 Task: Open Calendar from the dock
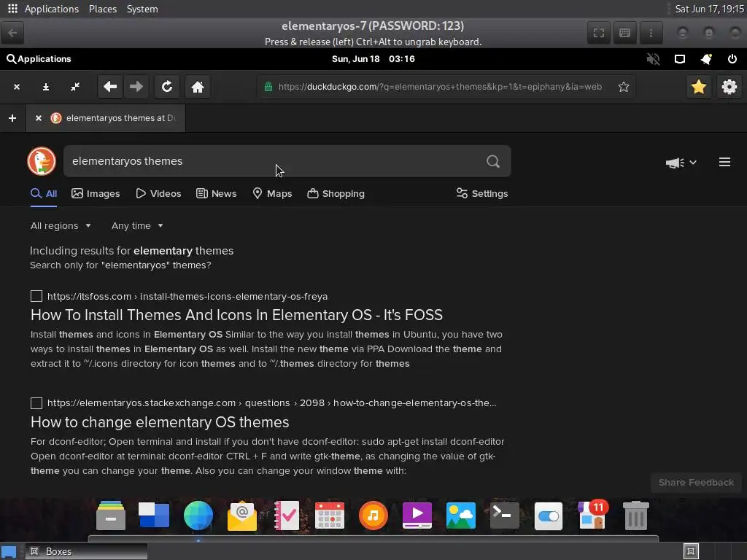click(x=330, y=516)
